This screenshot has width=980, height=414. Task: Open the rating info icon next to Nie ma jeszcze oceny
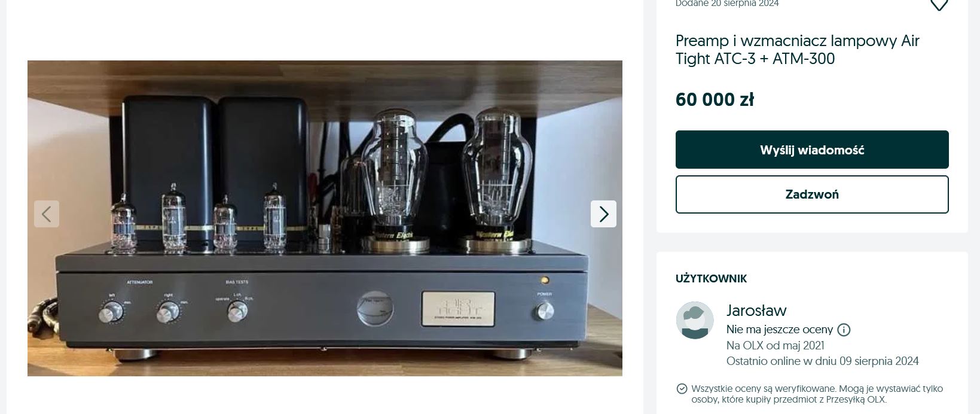(844, 330)
